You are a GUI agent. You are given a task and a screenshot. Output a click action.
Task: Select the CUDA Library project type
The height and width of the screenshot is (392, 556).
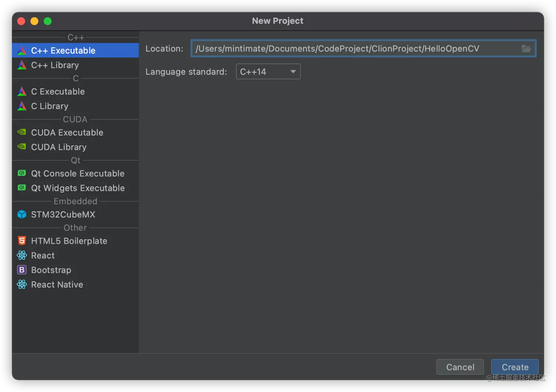click(59, 147)
